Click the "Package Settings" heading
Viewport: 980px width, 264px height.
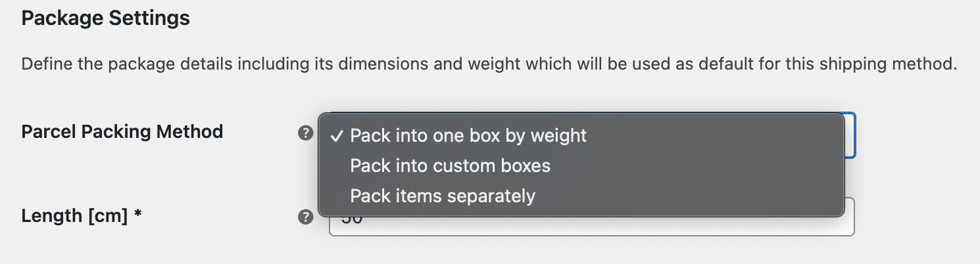(x=105, y=18)
